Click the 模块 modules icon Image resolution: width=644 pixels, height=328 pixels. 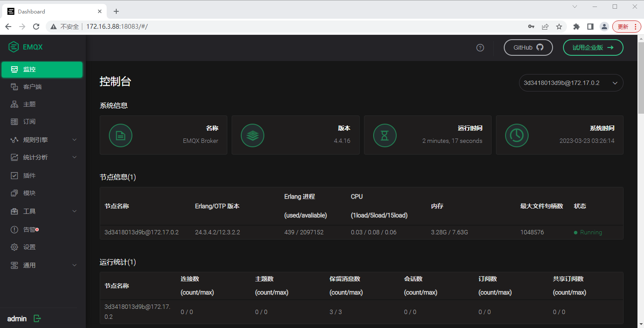click(x=14, y=193)
